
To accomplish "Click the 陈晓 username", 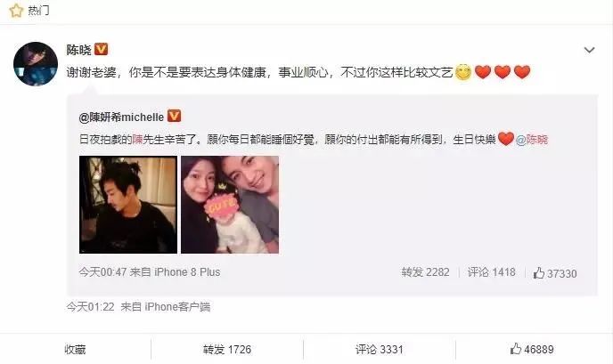I will (79, 50).
